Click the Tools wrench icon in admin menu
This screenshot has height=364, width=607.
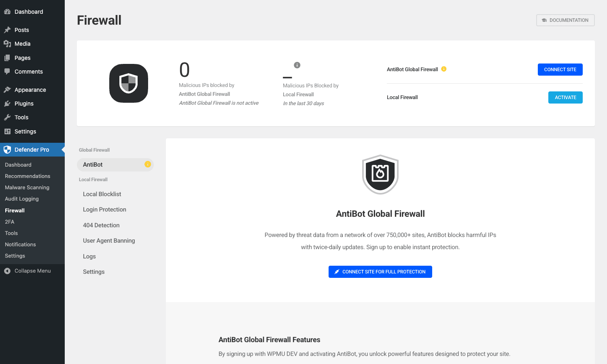click(x=7, y=117)
